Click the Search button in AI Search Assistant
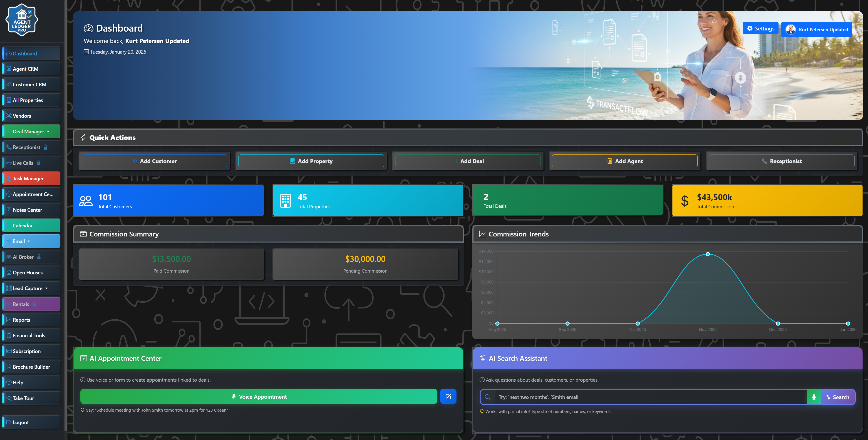This screenshot has height=440, width=868. [x=838, y=397]
